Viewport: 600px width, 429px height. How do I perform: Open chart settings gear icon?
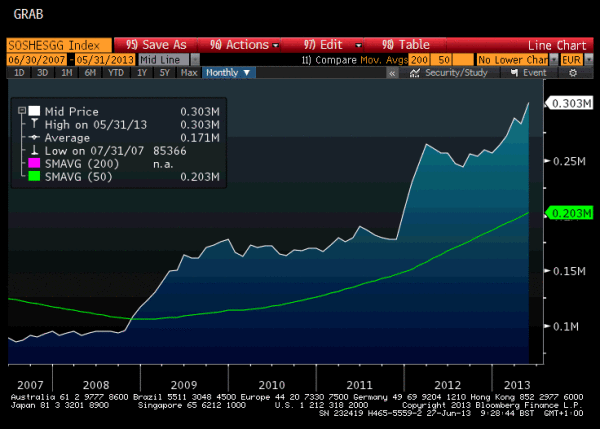pyautogui.click(x=572, y=73)
